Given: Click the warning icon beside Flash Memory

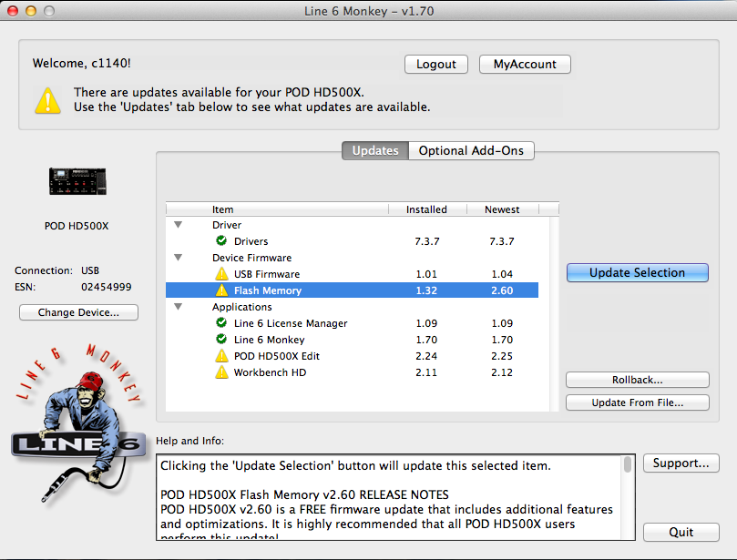Looking at the screenshot, I should [221, 290].
